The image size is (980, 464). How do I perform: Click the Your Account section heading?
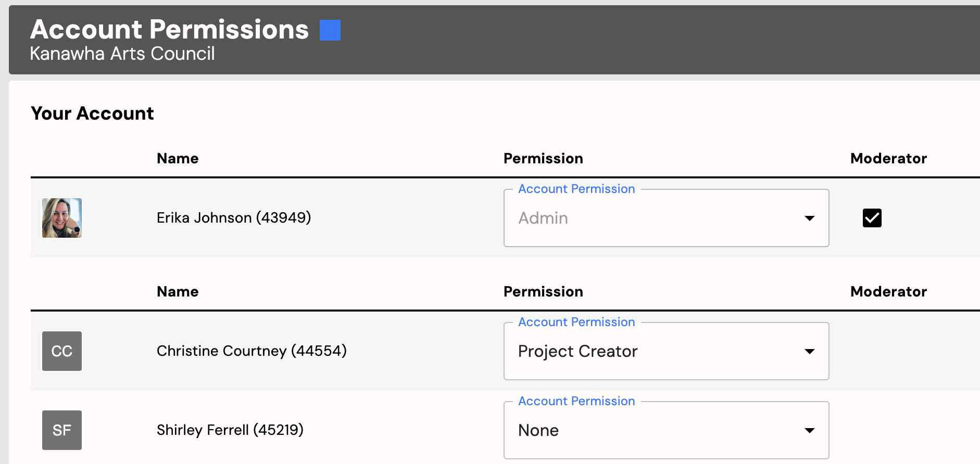point(92,113)
